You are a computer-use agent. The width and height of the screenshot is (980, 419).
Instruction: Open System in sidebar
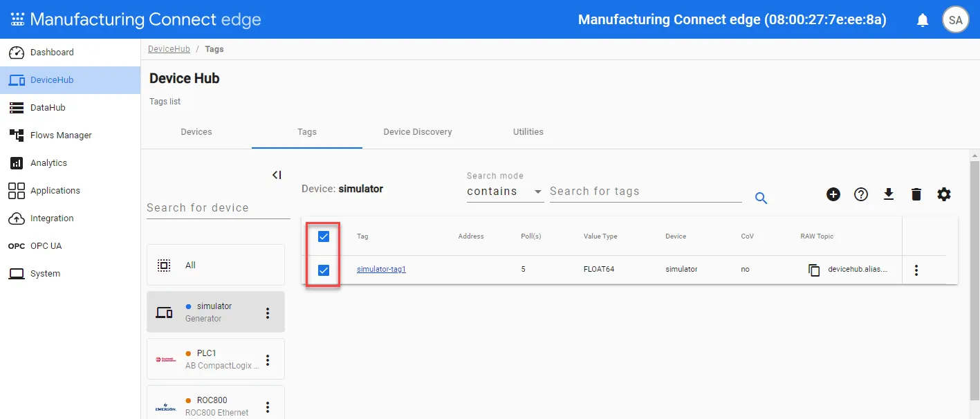70,274
